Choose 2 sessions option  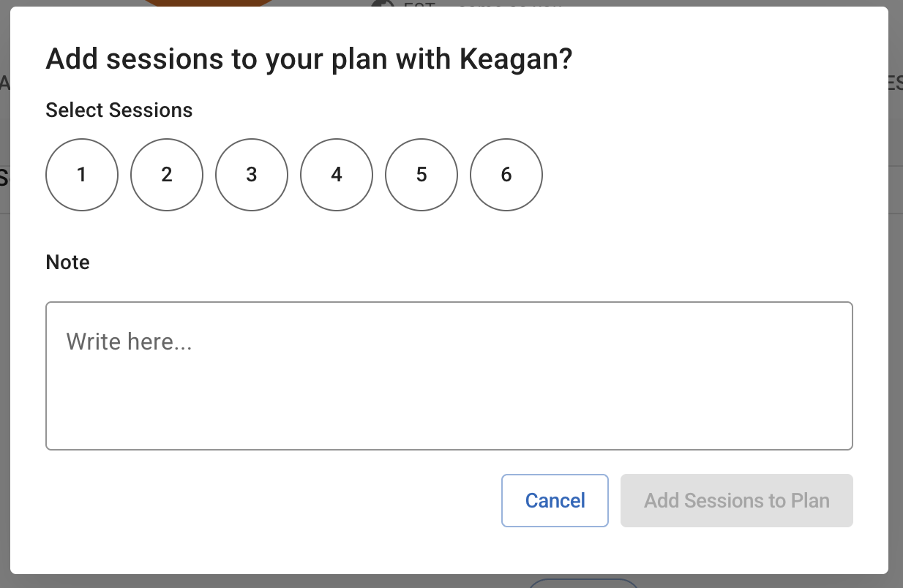tap(167, 175)
